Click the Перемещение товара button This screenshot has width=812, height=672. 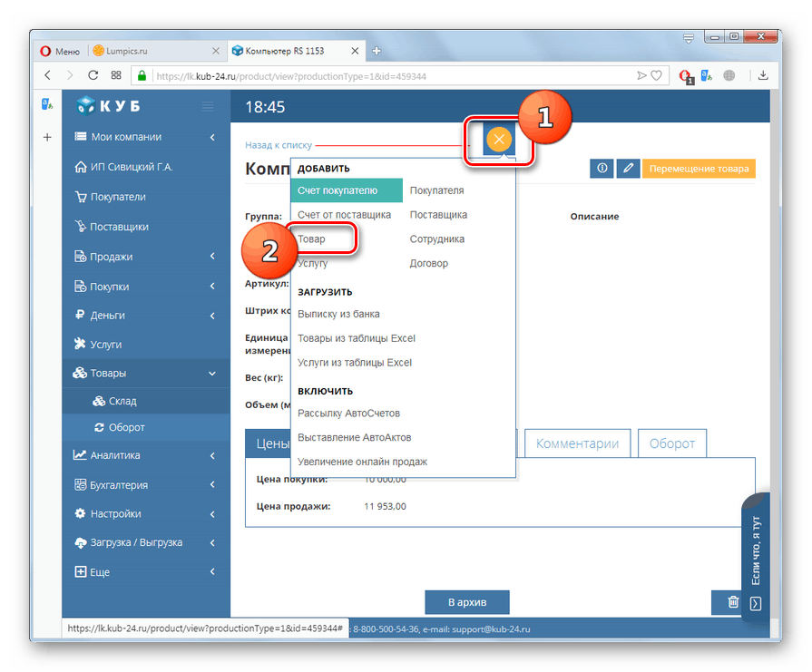(699, 169)
